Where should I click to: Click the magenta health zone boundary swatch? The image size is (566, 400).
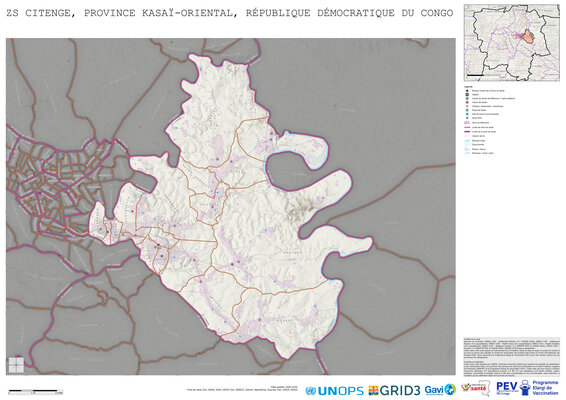pyautogui.click(x=467, y=132)
